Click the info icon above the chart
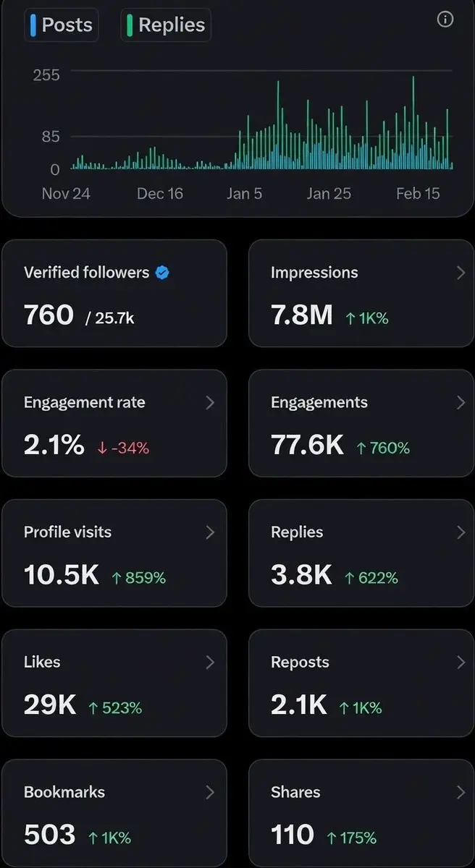The height and width of the screenshot is (868, 475). tap(446, 20)
